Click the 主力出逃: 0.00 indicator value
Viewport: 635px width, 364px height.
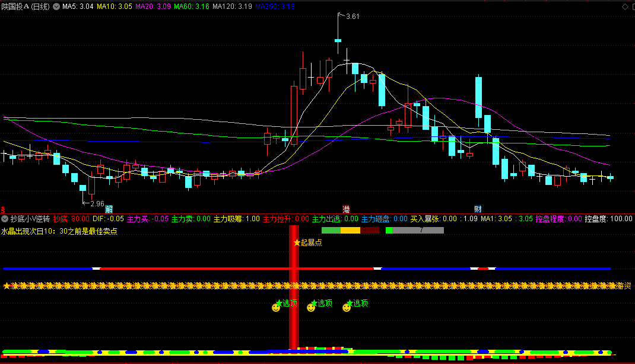[x=335, y=219]
